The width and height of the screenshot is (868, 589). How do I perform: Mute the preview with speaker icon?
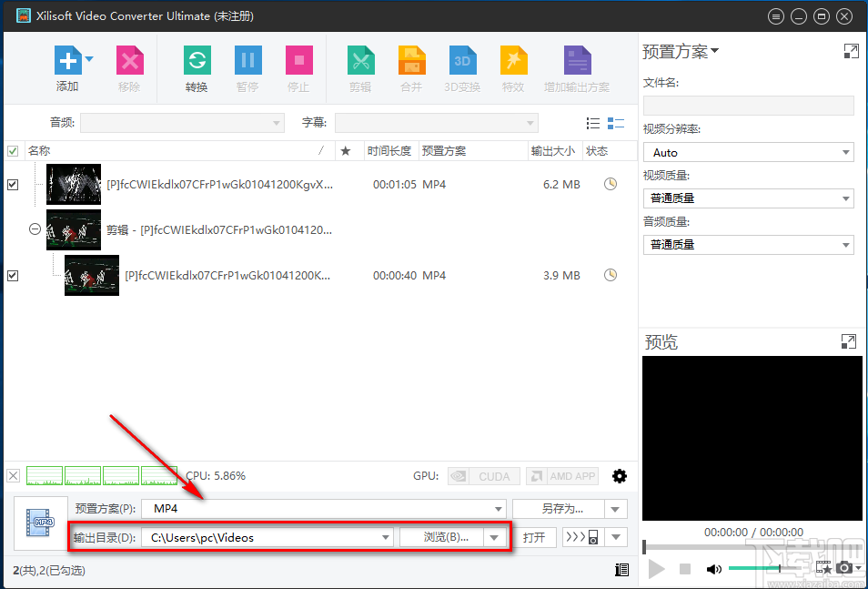[x=714, y=568]
